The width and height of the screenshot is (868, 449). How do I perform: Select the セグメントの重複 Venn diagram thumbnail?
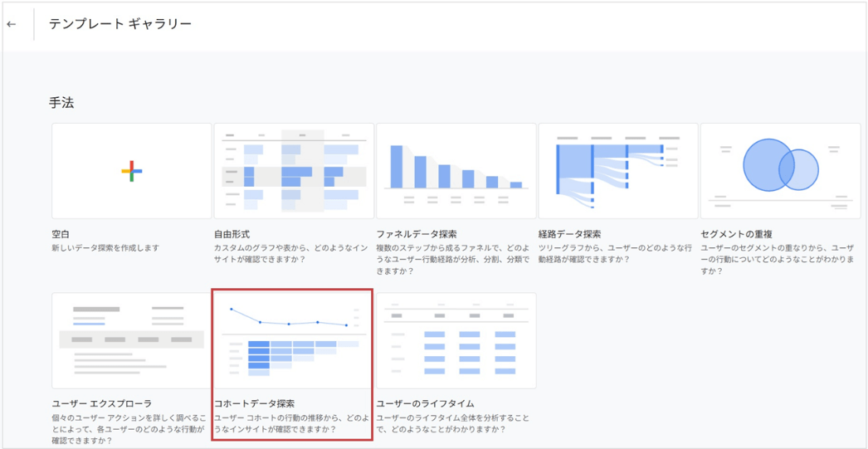pyautogui.click(x=781, y=171)
